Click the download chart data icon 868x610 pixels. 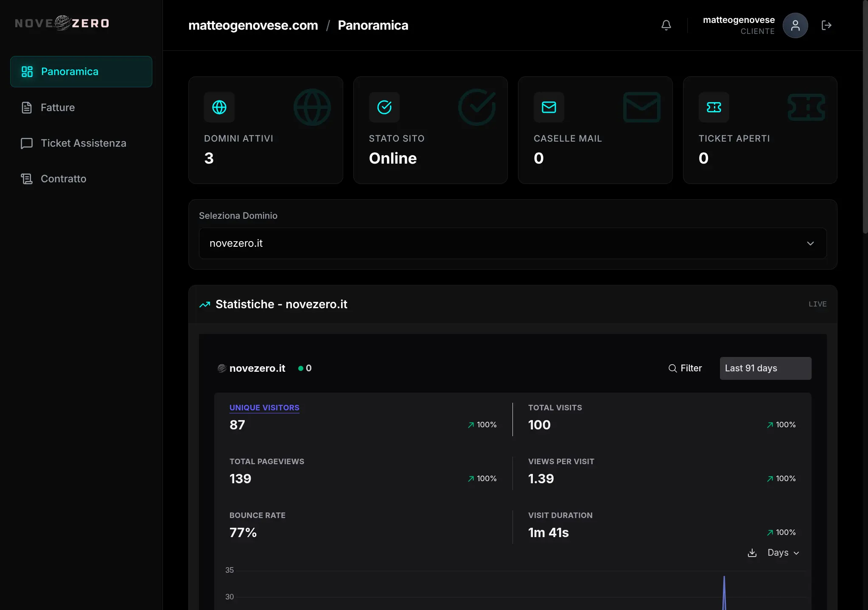coord(752,553)
